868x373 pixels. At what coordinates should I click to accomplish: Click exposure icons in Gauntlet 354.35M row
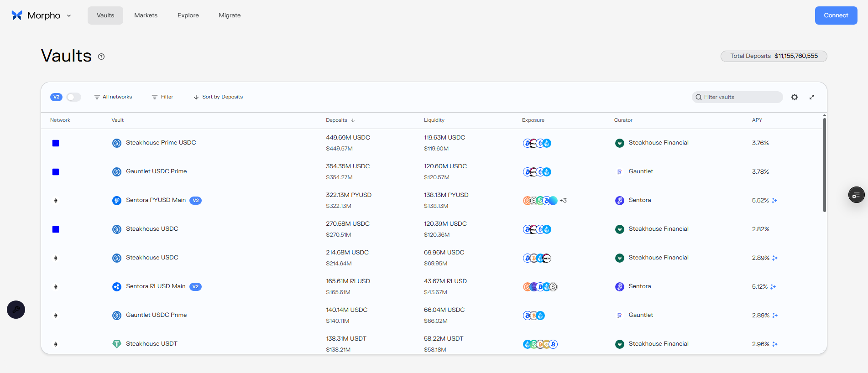pos(537,172)
